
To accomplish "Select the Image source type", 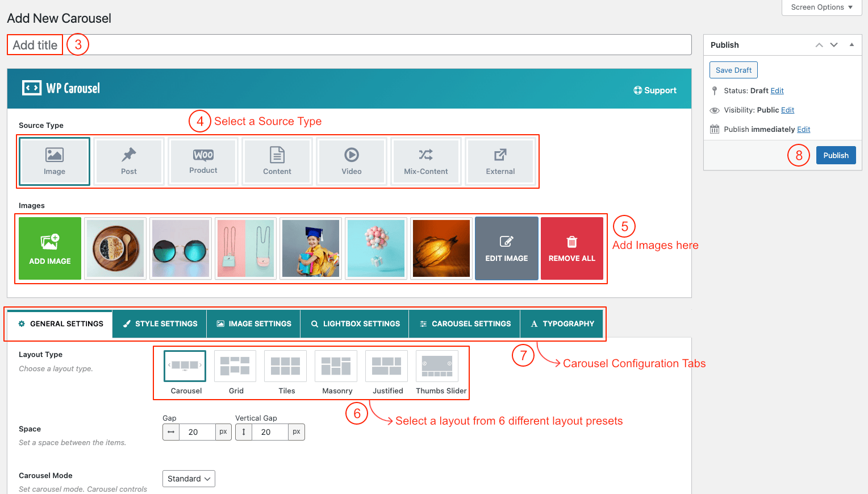I will tap(55, 161).
